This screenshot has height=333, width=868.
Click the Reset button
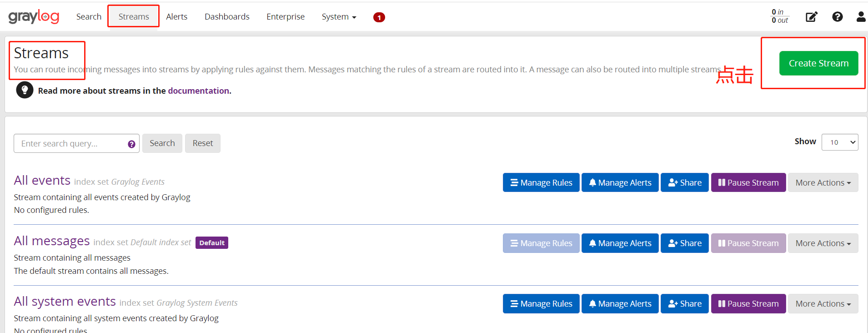tap(203, 143)
